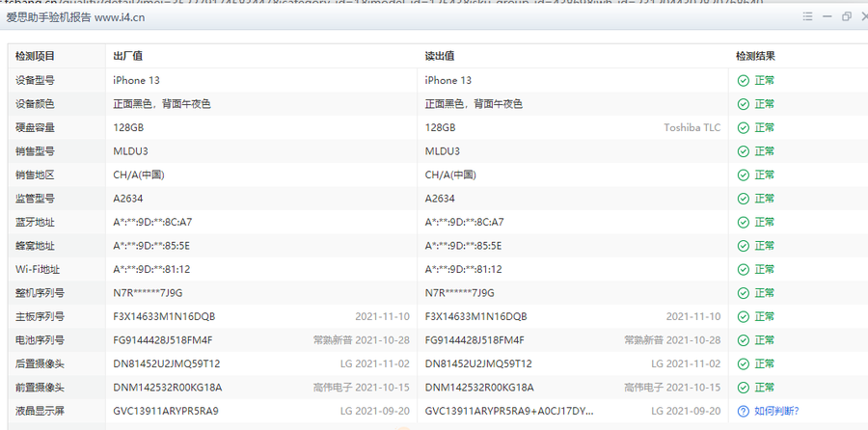Click the green check icon for 电池序列号
868x430 pixels.
(x=743, y=340)
